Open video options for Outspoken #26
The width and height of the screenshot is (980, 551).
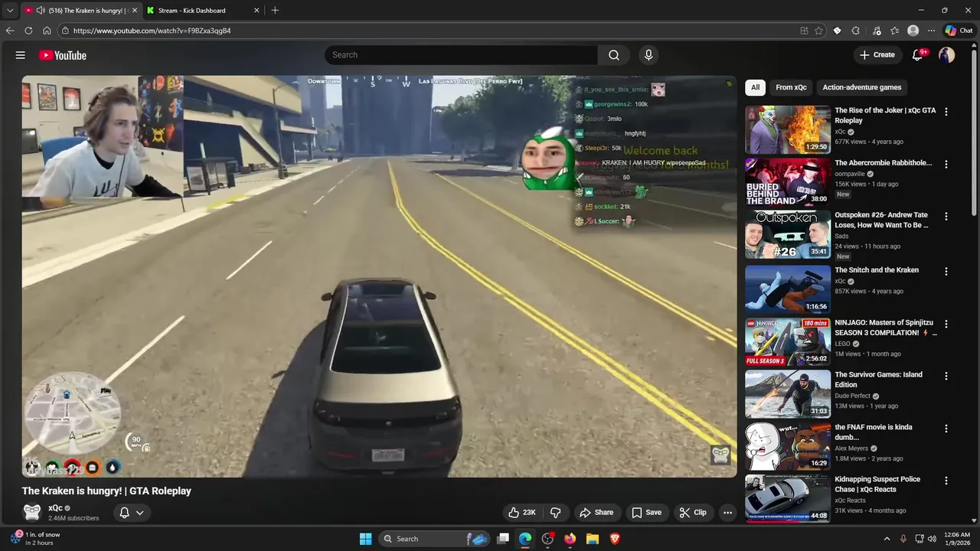coord(946,217)
